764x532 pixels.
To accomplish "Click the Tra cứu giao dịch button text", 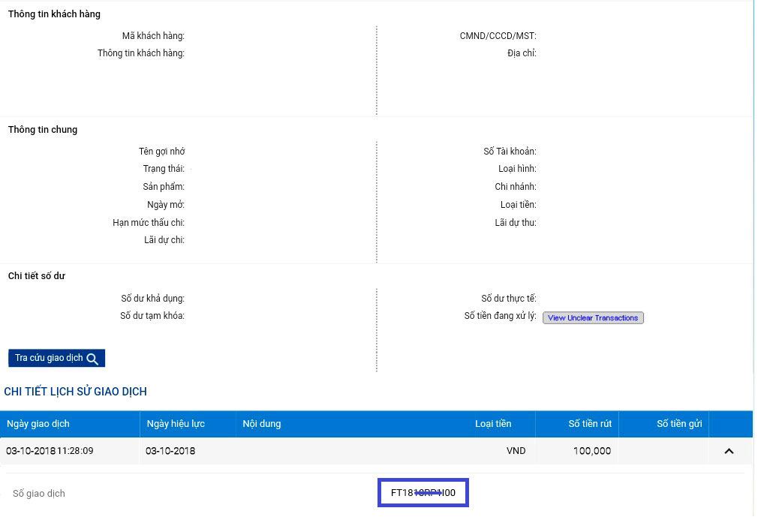I will click(49, 358).
